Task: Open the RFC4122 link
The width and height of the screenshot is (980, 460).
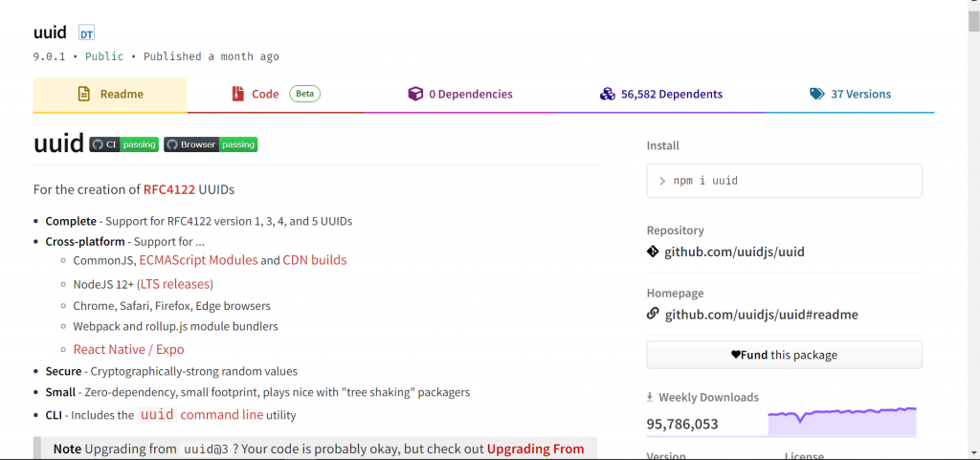Action: (168, 189)
